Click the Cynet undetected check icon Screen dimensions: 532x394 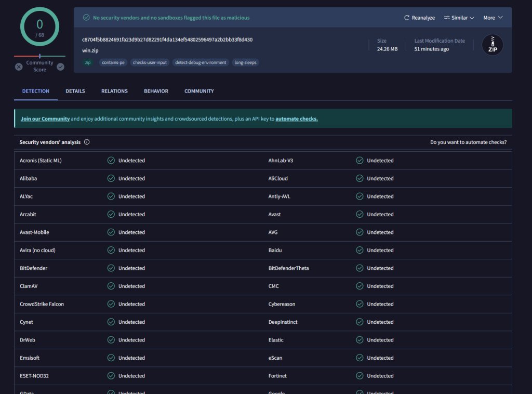point(111,322)
